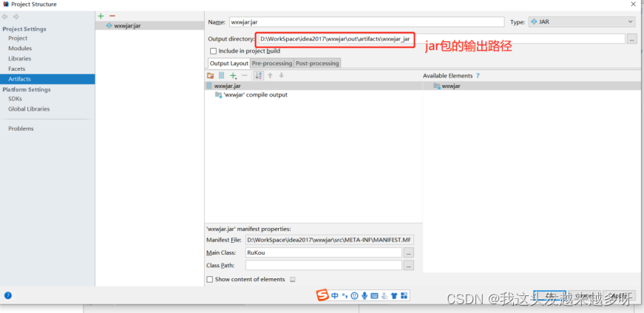Create archive in output layout toolbar
Screen dimensions: 644x313
click(x=221, y=75)
